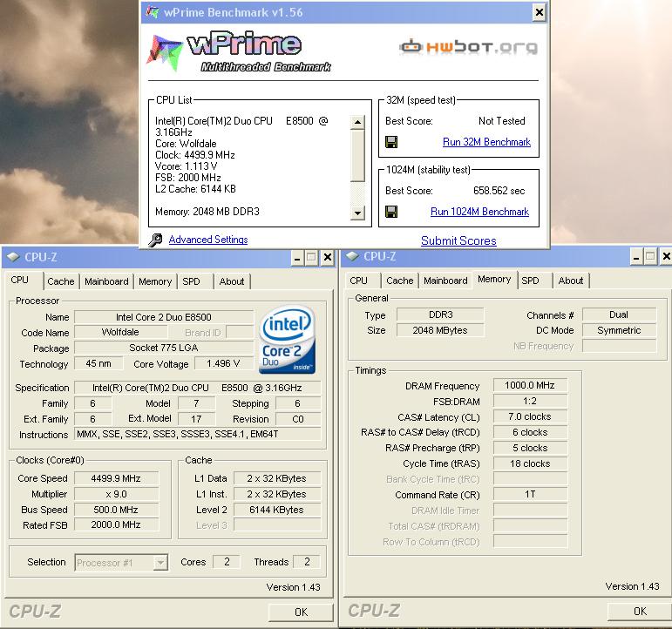This screenshot has width=672, height=629.
Task: Click the CAS# Latency 7.0 clocks field
Action: 530,416
